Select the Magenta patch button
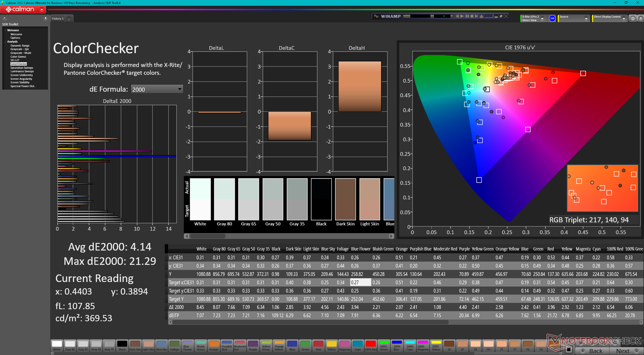Viewport: 644px width, 355px height. point(344,346)
